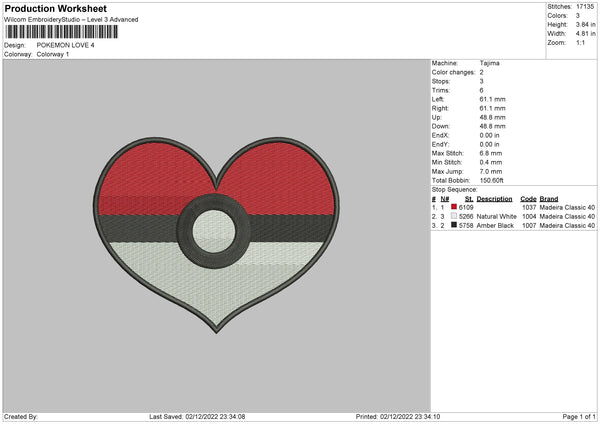Select the Min Stitch value '0.4 mm'
Image resolution: width=600 pixels, height=424 pixels.
click(x=491, y=163)
